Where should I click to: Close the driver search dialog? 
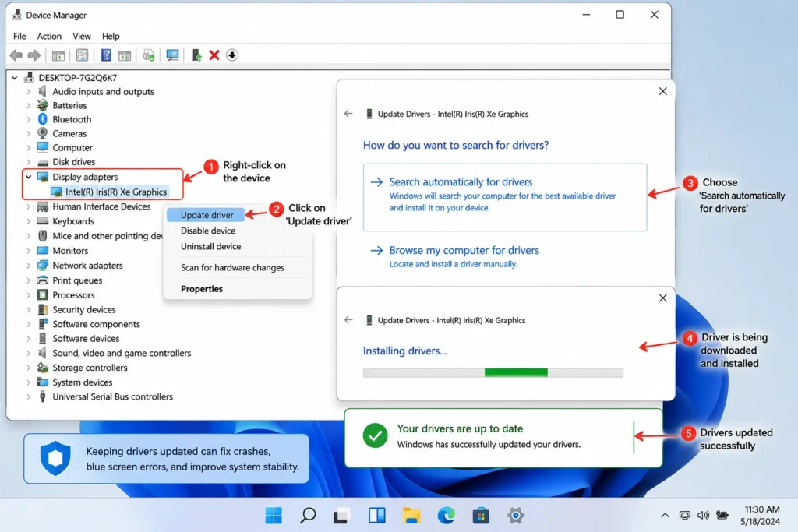[662, 92]
